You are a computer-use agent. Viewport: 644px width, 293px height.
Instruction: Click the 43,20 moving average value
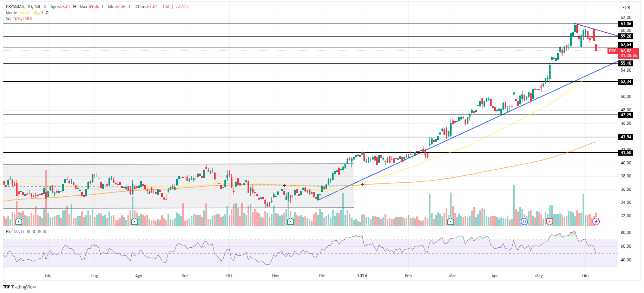pyautogui.click(x=38, y=13)
